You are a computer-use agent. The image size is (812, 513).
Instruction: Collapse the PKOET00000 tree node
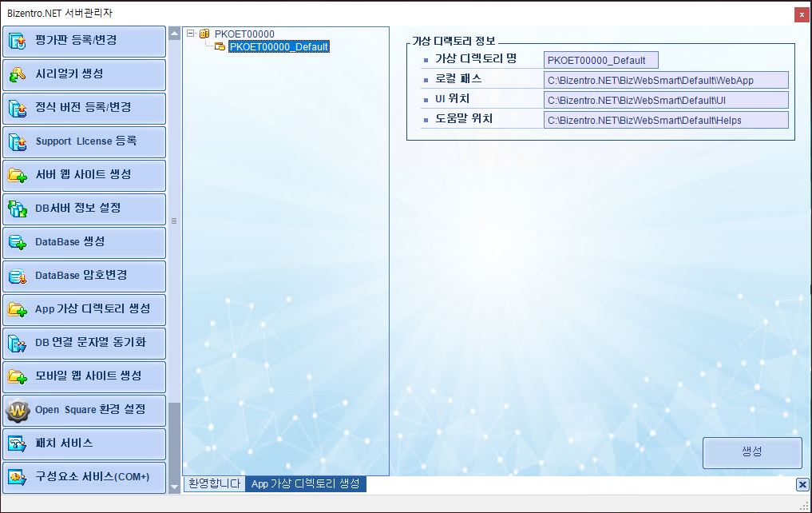pos(191,34)
